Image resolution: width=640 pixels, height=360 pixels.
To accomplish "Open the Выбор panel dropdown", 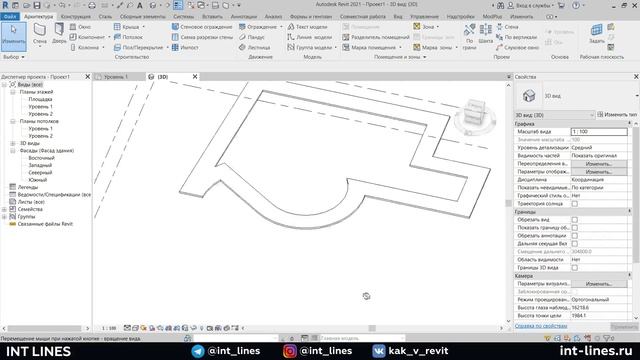I will (x=14, y=57).
